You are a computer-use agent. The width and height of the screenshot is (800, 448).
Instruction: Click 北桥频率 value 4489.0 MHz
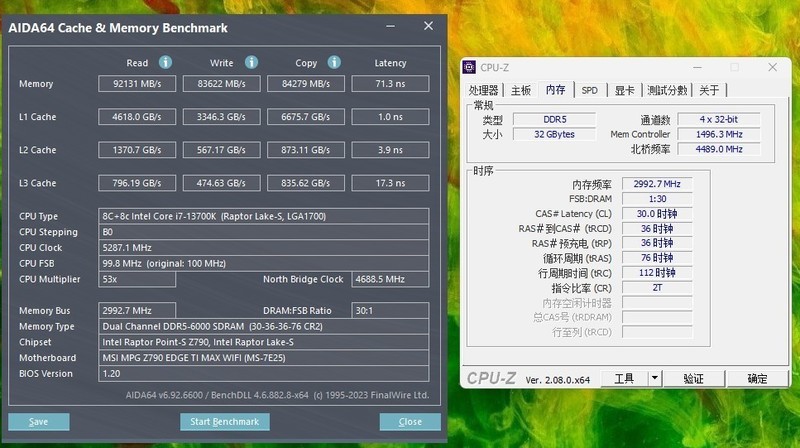coord(719,149)
